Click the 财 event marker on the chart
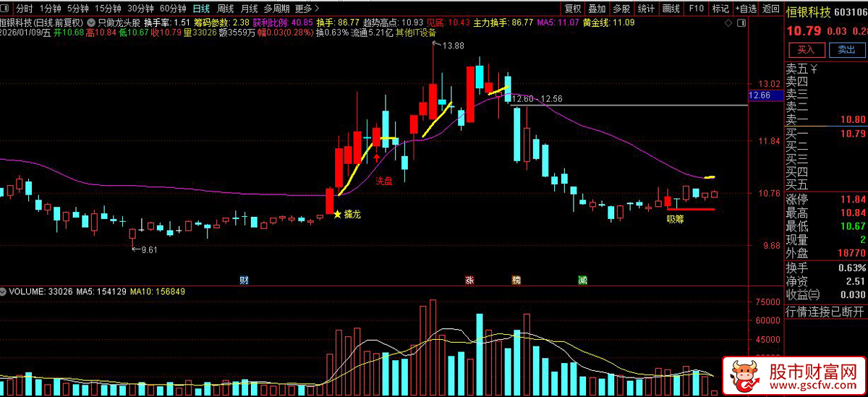 (x=244, y=279)
